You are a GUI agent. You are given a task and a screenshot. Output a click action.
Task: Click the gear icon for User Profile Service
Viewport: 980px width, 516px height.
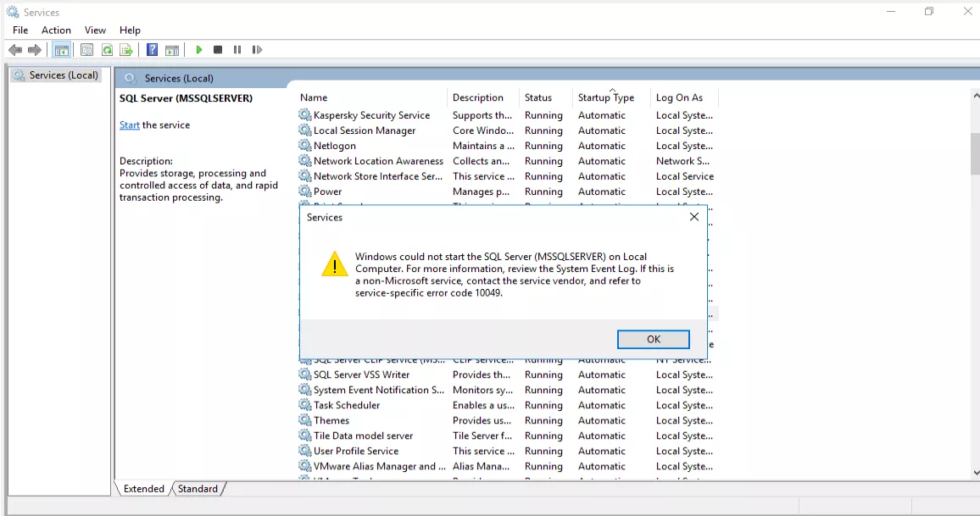305,451
